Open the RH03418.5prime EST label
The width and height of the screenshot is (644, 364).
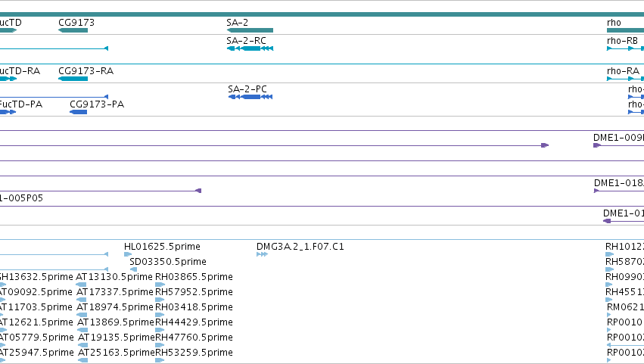[x=194, y=307]
